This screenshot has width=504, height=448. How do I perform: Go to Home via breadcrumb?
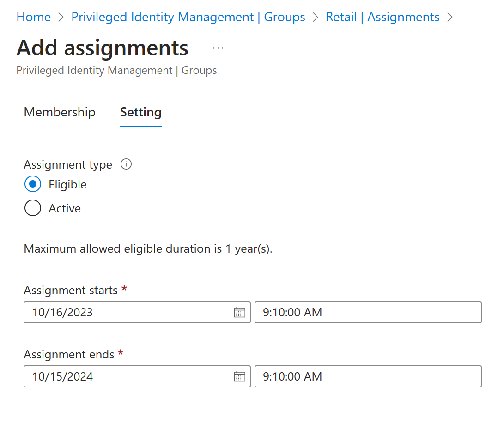point(34,18)
